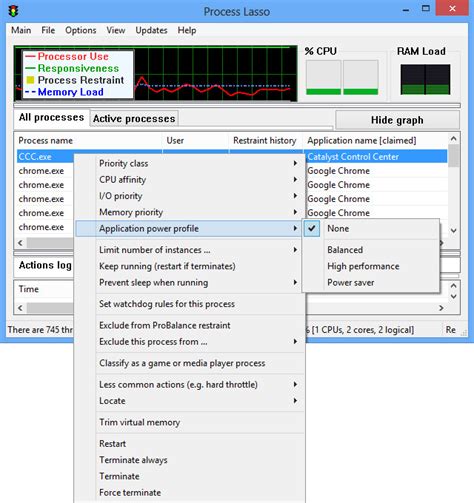
Task: Open the Help menu
Action: click(x=187, y=30)
